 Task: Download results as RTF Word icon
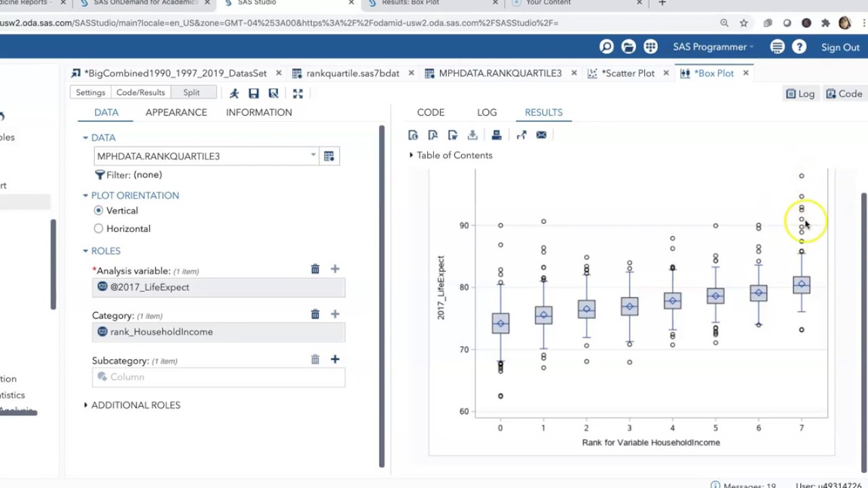coord(452,135)
